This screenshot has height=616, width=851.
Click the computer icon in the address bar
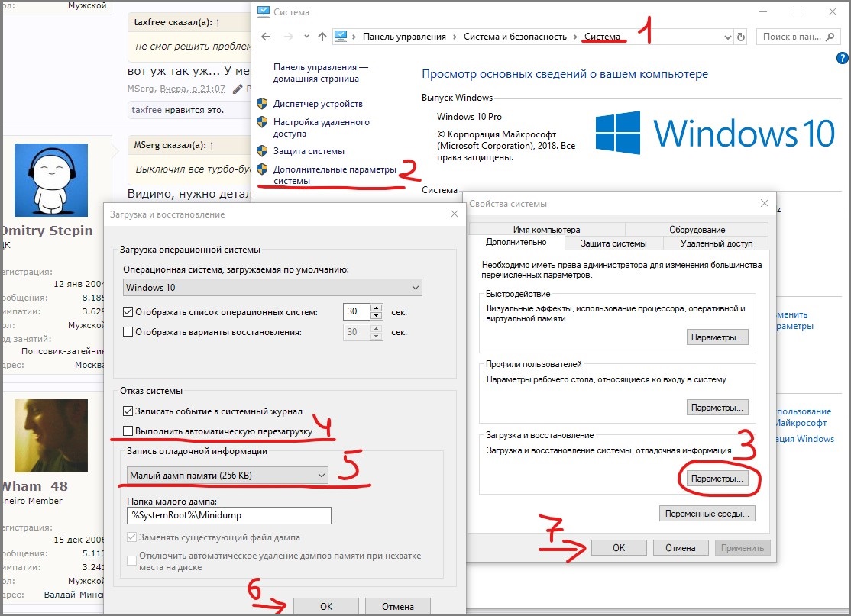click(x=340, y=36)
